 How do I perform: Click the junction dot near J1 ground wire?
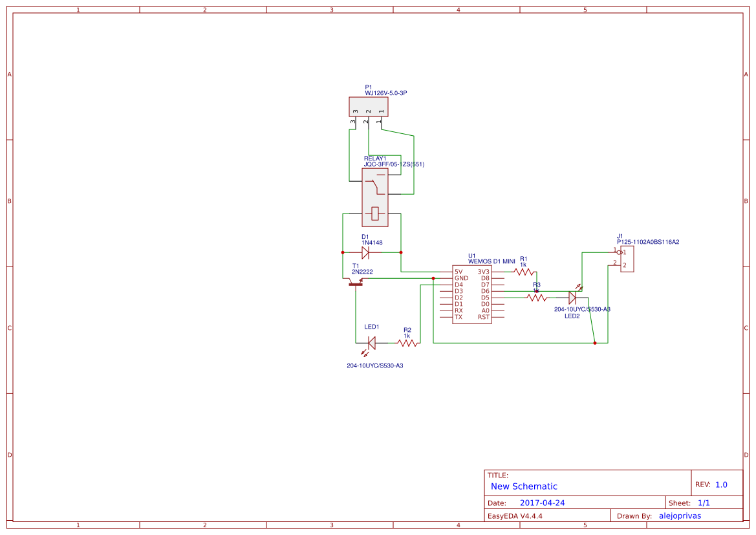click(595, 343)
